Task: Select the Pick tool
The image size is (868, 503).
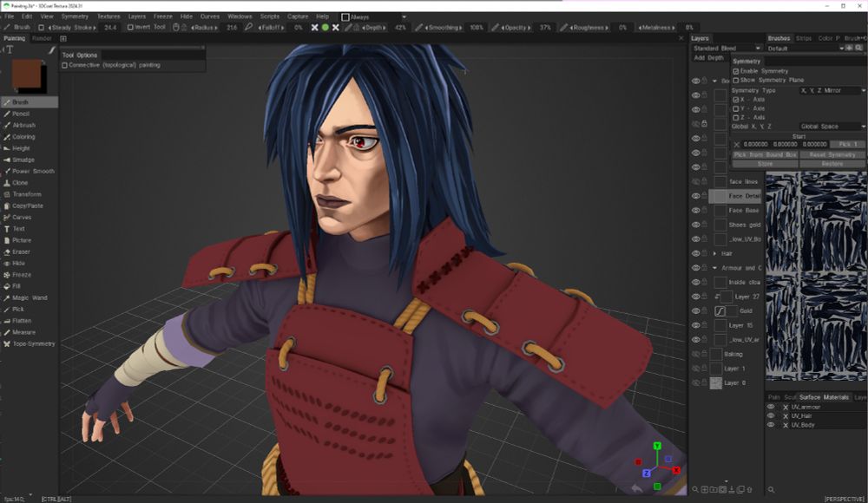Action: (x=29, y=310)
